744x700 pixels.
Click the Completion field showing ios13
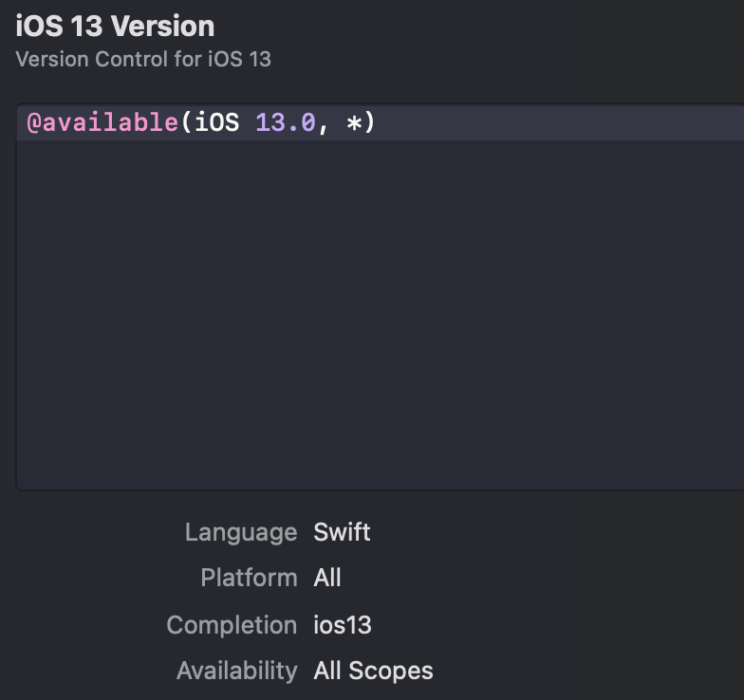[x=342, y=624]
